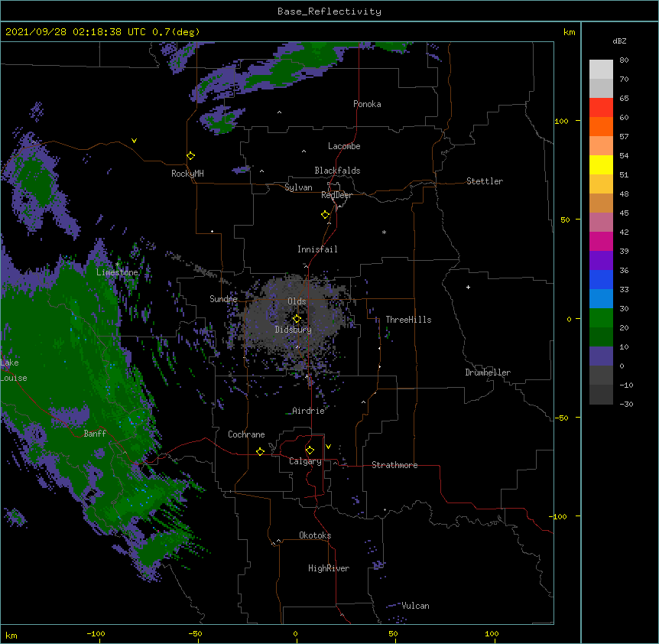Image resolution: width=659 pixels, height=644 pixels.
Task: Click the Limestone label
Action: (117, 272)
